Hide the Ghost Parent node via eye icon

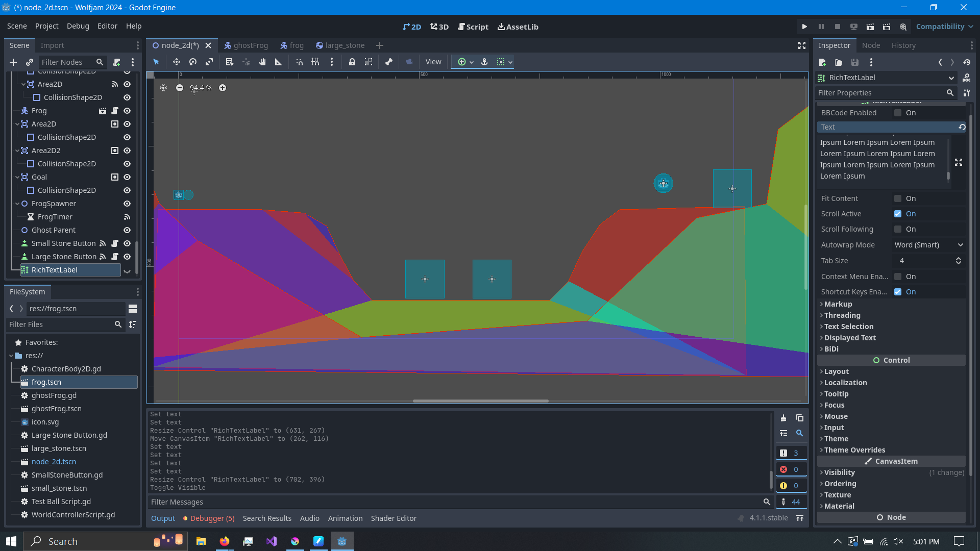click(x=127, y=230)
